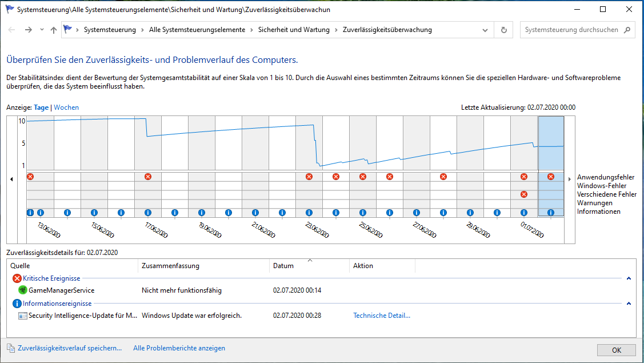This screenshot has height=363, width=644.
Task: Click the Verschiedene Fehler icon for 01.07.2020
Action: click(524, 194)
